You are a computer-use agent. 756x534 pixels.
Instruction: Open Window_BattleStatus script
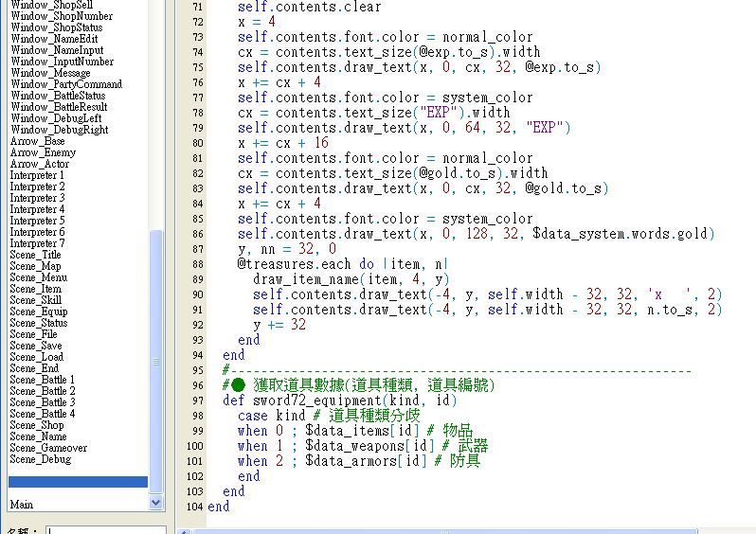point(58,96)
